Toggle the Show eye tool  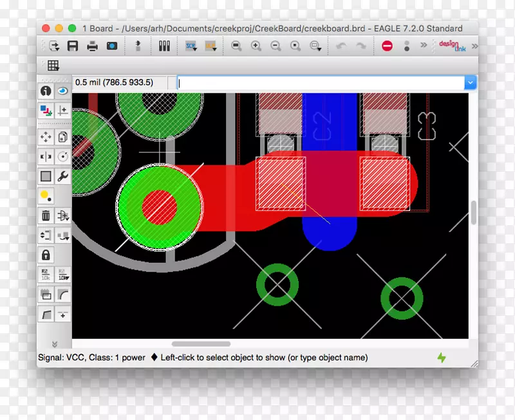(x=63, y=91)
